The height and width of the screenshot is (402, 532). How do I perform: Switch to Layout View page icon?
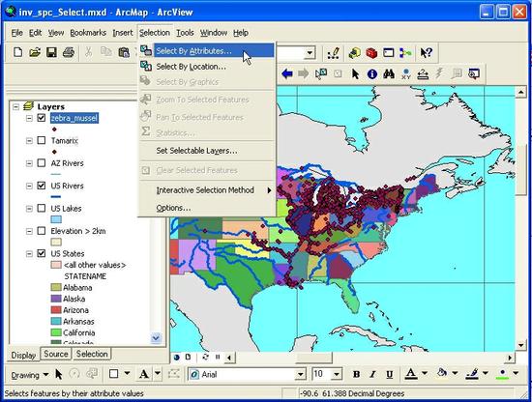(188, 357)
